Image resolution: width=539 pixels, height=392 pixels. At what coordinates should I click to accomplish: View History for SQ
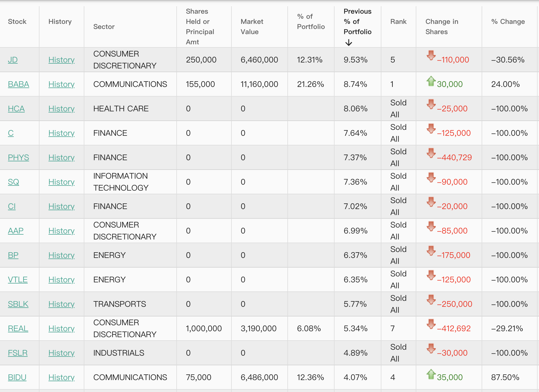(62, 182)
